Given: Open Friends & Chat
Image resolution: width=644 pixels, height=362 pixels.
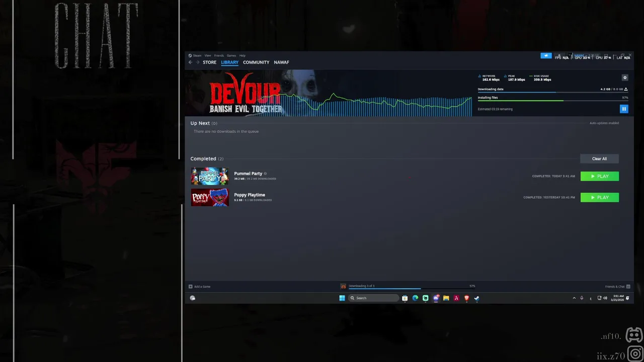Looking at the screenshot, I should click(x=617, y=287).
